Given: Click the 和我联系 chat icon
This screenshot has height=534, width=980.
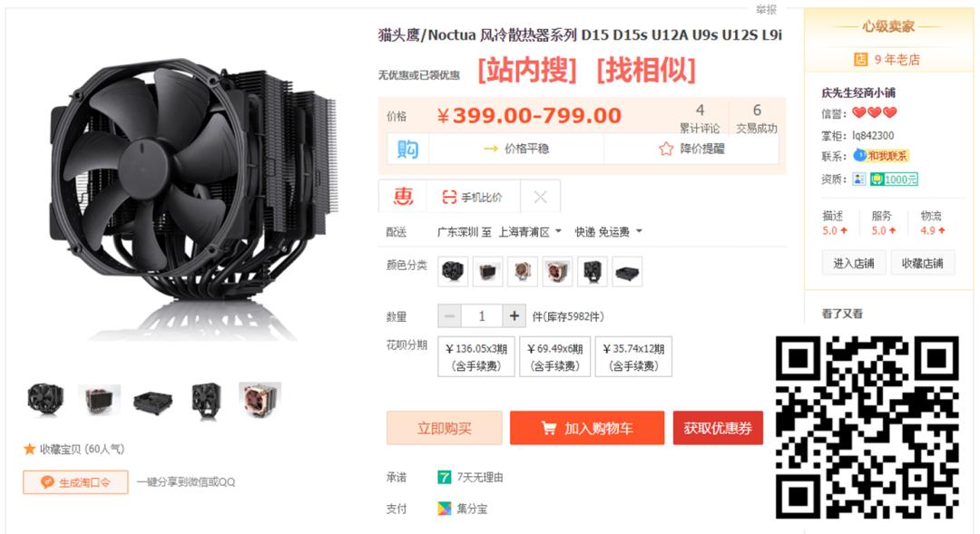Looking at the screenshot, I should (x=860, y=156).
